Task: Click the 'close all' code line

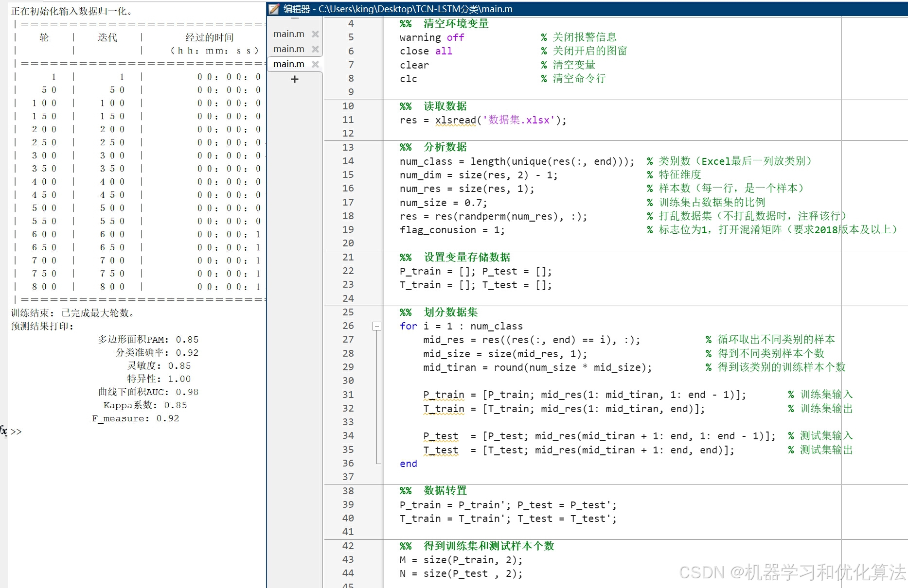Action: [x=426, y=51]
